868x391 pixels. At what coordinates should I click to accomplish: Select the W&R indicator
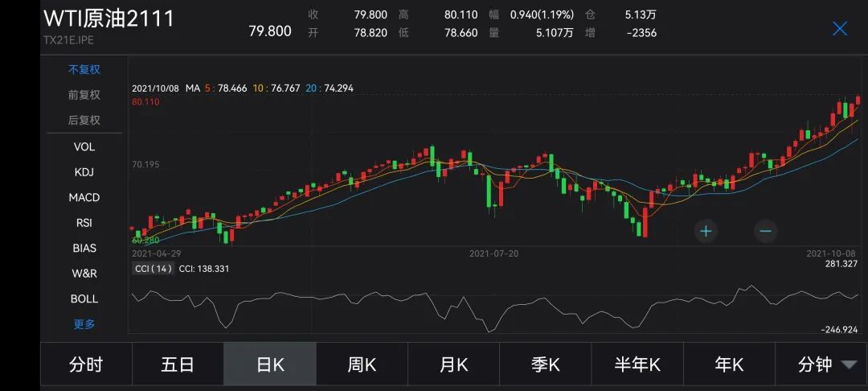click(84, 274)
